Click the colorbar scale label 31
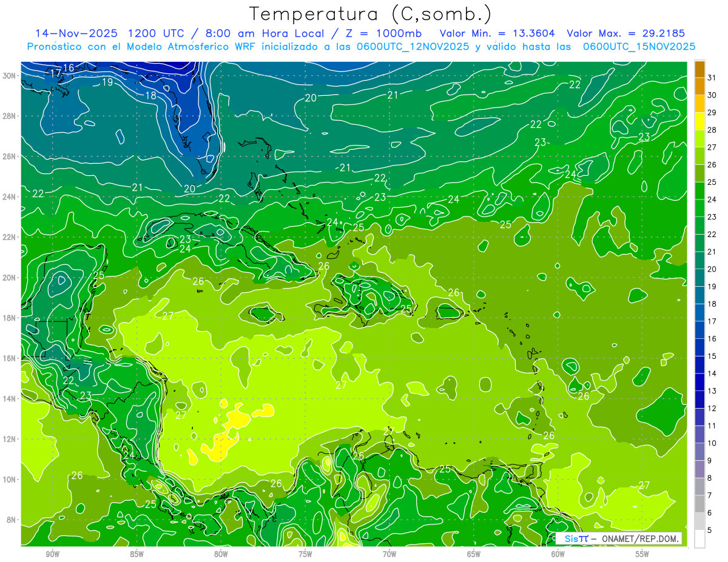 pyautogui.click(x=712, y=78)
